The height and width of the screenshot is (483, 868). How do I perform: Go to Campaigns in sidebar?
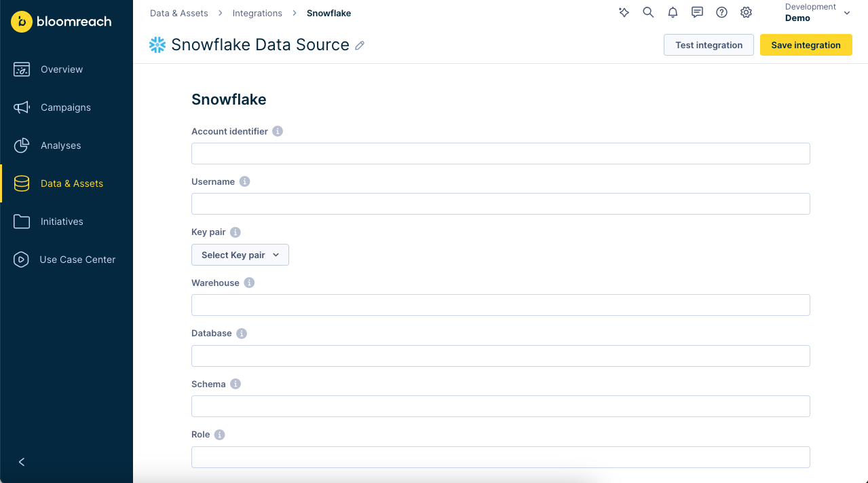(x=67, y=107)
